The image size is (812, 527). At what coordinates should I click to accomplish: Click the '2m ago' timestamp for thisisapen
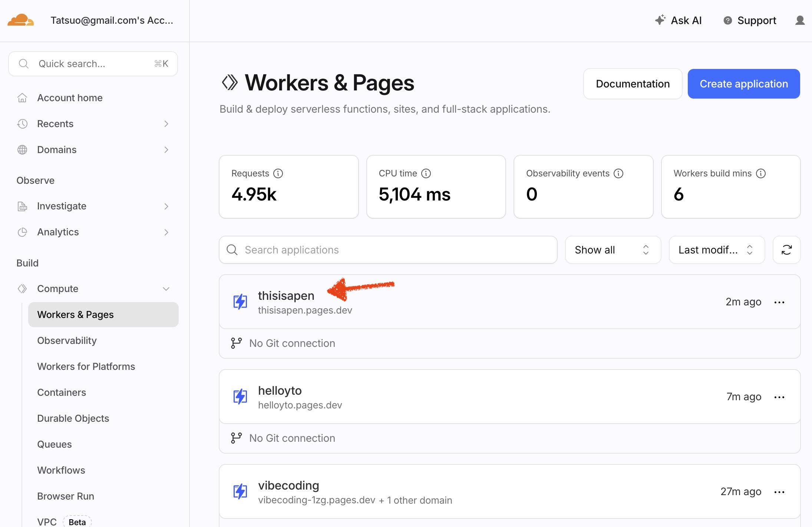(743, 302)
